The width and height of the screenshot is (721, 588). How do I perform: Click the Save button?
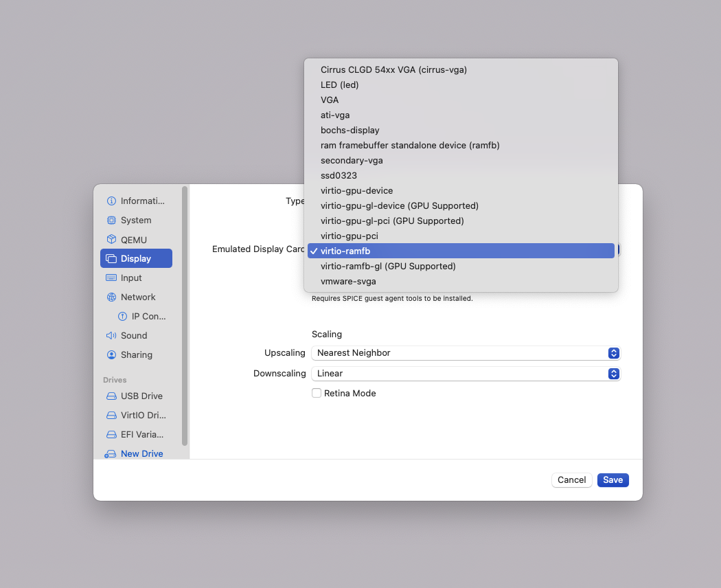[613, 479]
